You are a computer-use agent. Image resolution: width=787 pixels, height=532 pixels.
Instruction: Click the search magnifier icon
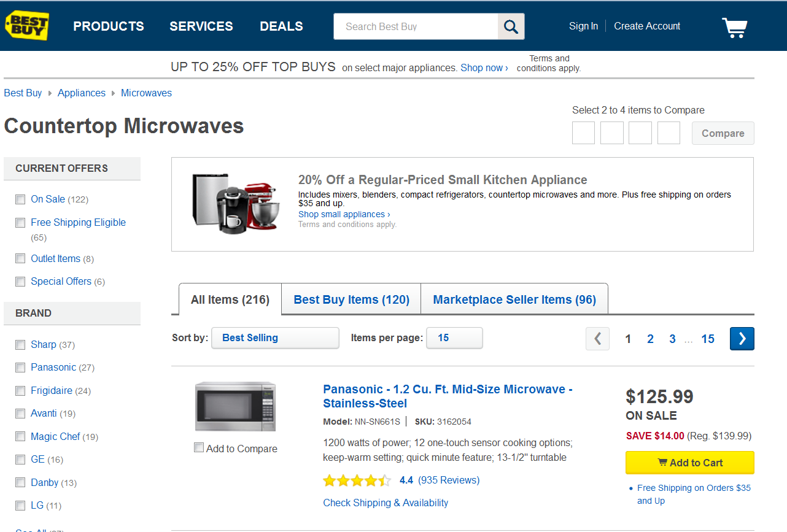point(511,26)
